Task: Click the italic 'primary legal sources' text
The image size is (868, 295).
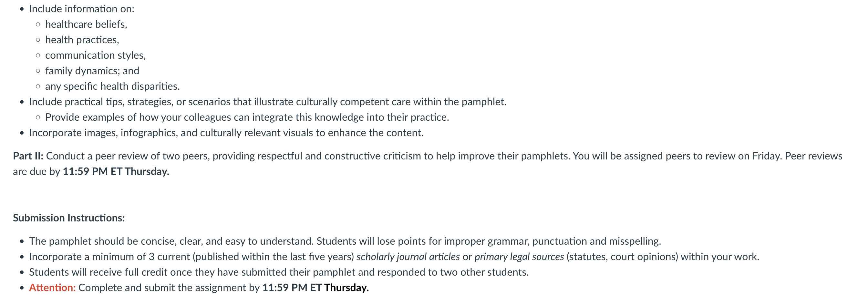Action: [x=519, y=257]
